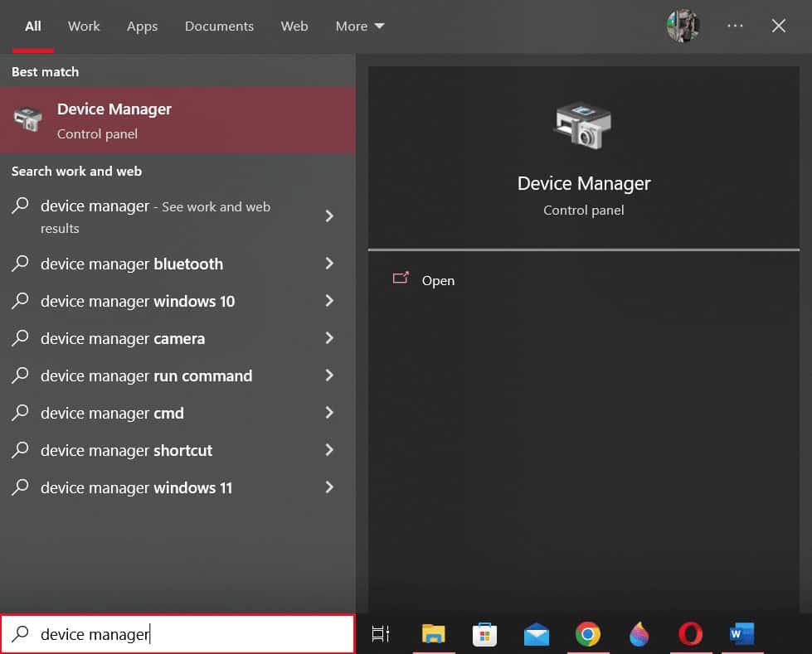
Task: Click search icon beside 'device manager cmd'
Action: pyautogui.click(x=20, y=412)
